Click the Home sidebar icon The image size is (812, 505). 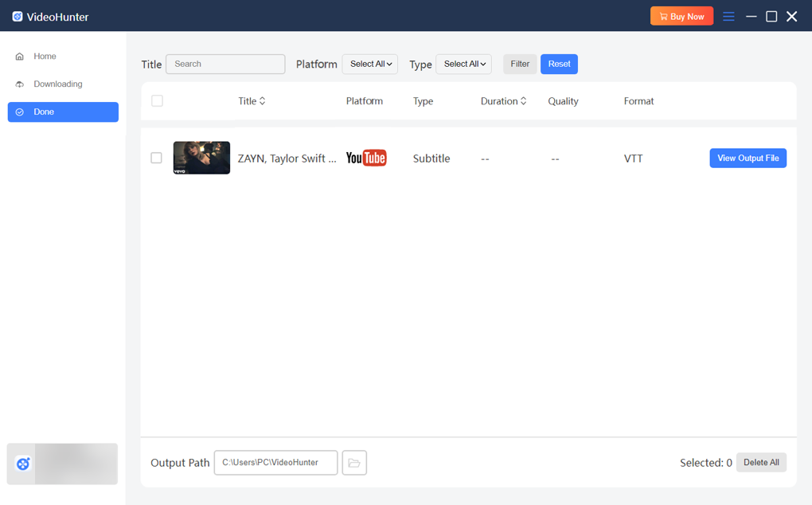coord(20,57)
